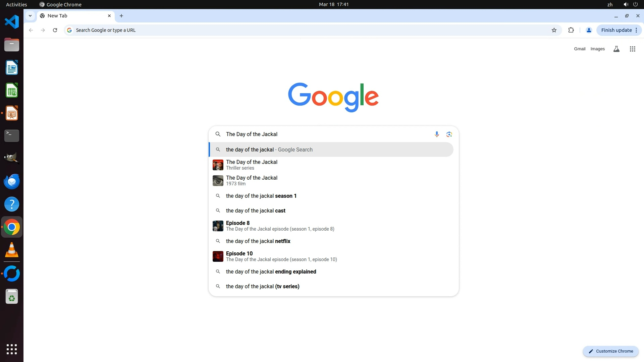644x362 pixels.
Task: Open VLC media player from dock
Action: (x=12, y=250)
